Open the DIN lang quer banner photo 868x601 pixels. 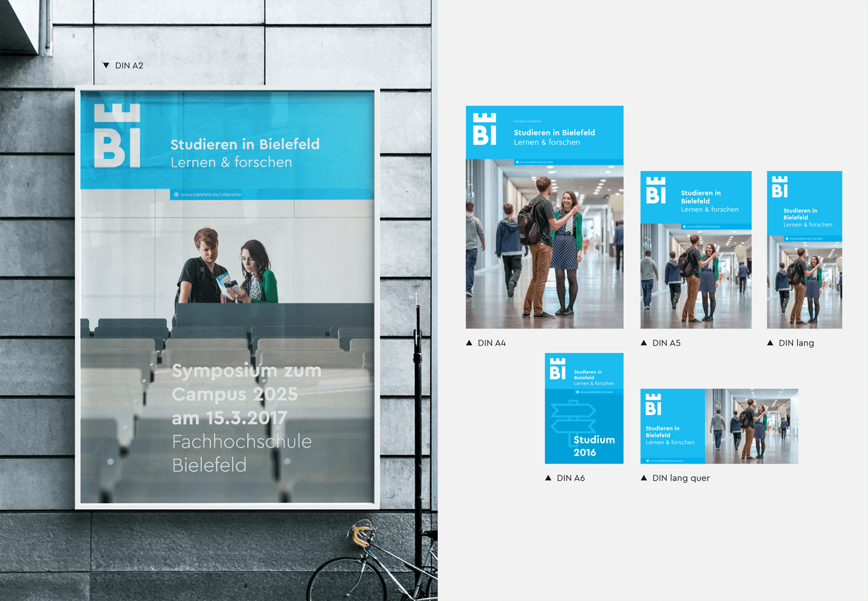point(751,426)
